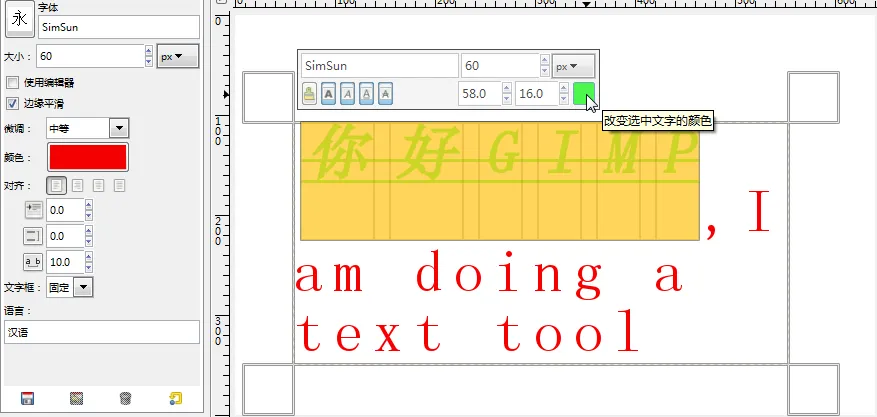Increase the 58.0 baseline value
Image resolution: width=877 pixels, height=417 pixels.
point(507,88)
